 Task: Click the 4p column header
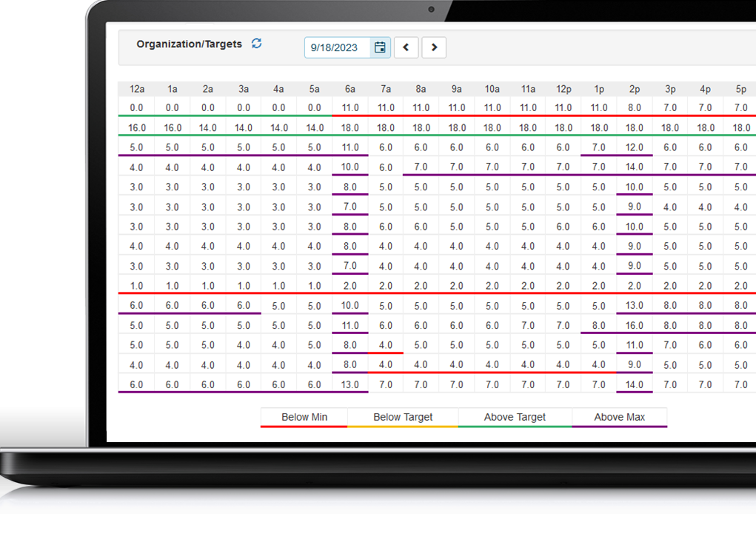(706, 89)
